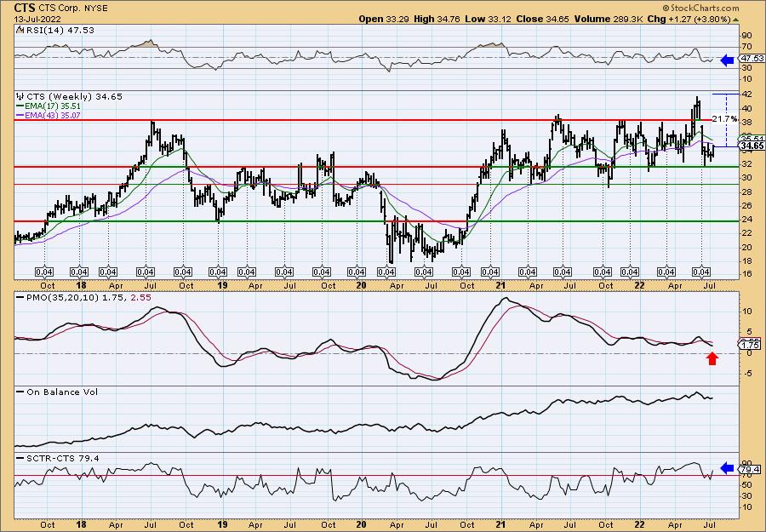Click the 79.4 value tag on SCTR axis
766x532 pixels.
pos(751,470)
